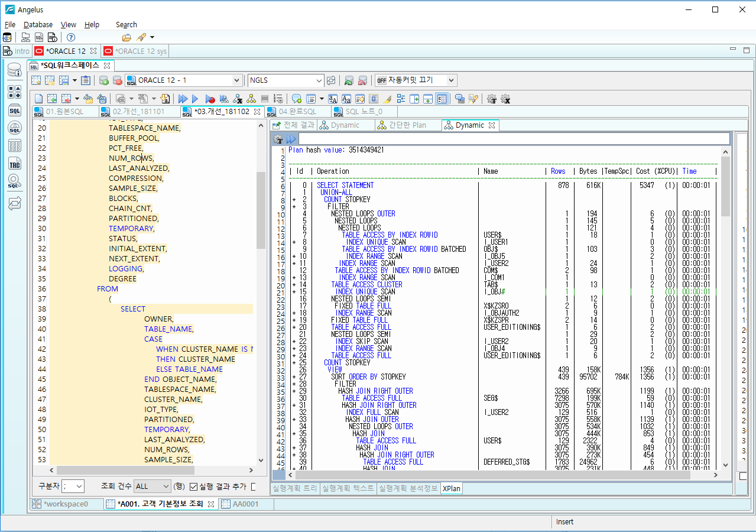The height and width of the screenshot is (532, 756).
Task: Switch to the 실행계획 트리 tab
Action: point(294,489)
